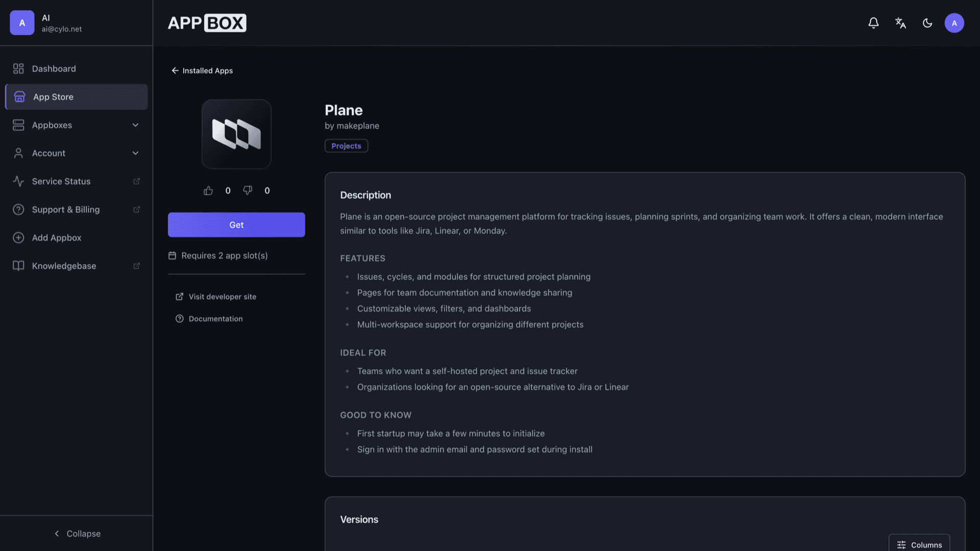Screen dimensions: 980x551
Task: Click the Knowledgebase book icon
Action: click(18, 266)
